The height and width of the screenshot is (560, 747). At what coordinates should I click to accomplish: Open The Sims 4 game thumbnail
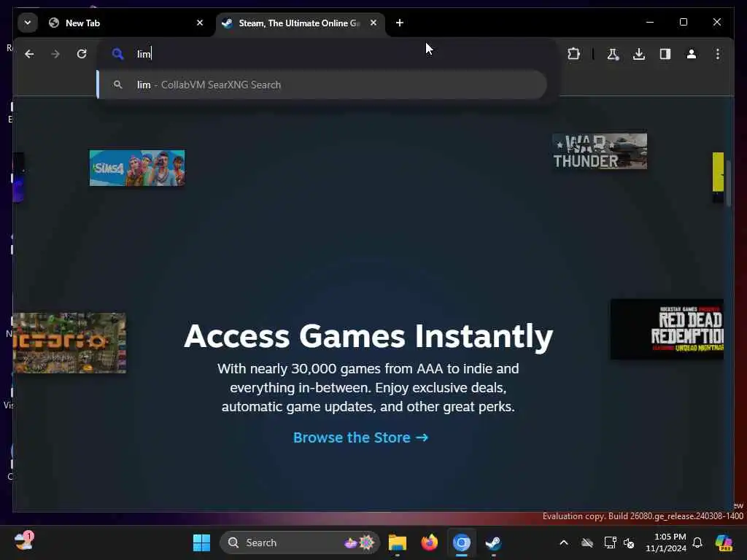point(137,168)
